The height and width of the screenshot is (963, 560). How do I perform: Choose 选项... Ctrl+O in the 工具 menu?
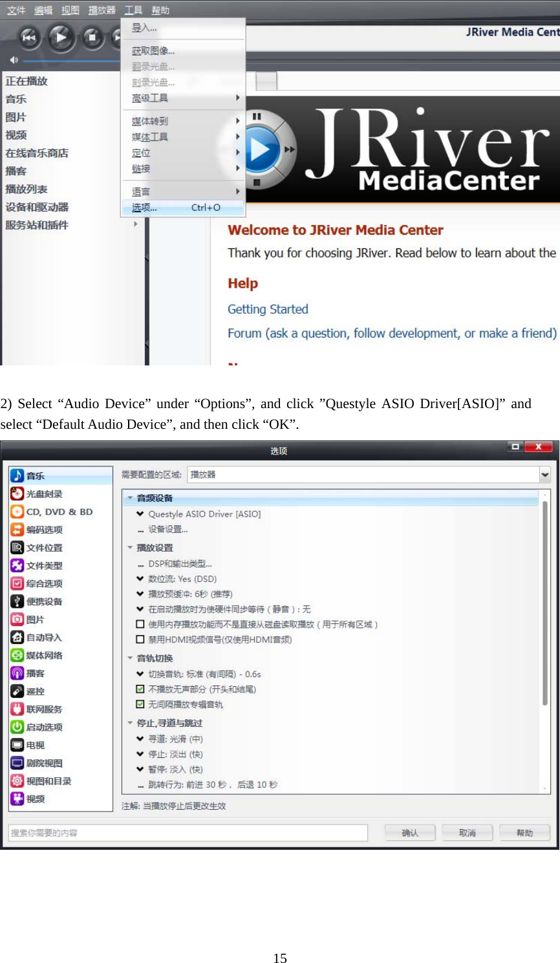point(182,208)
